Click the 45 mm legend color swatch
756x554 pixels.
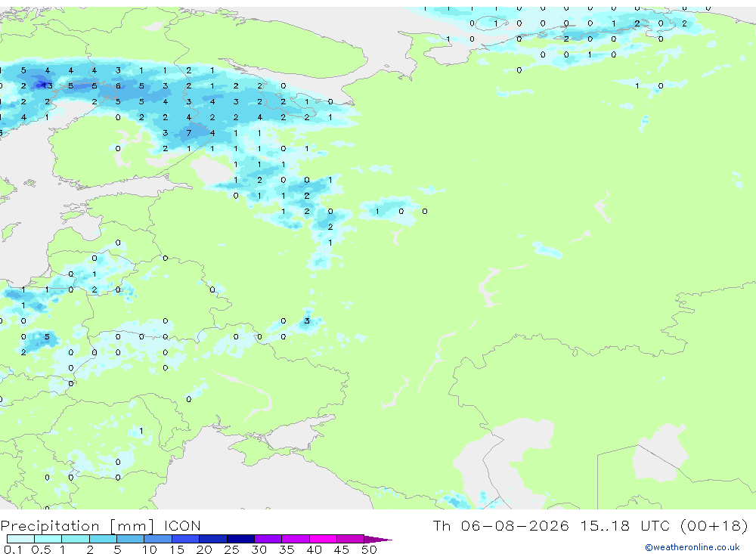click(x=350, y=539)
